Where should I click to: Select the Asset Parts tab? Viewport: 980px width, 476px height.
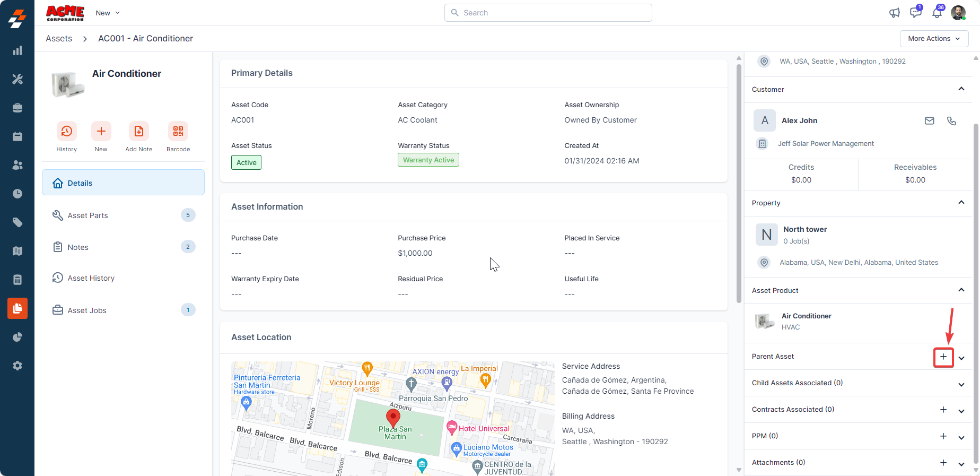[x=88, y=215]
